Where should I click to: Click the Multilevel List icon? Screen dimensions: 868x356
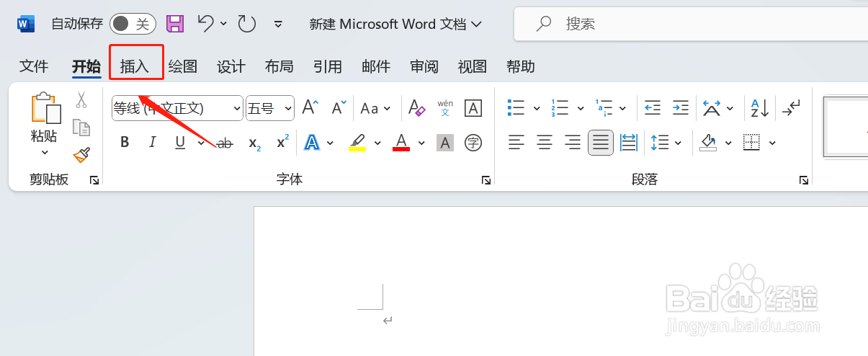coord(604,108)
